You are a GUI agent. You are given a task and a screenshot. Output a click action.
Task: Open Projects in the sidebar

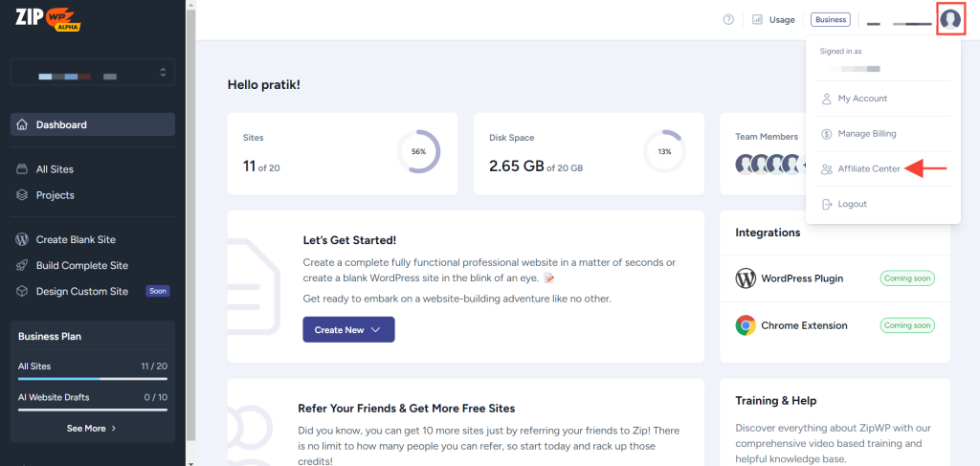click(55, 195)
